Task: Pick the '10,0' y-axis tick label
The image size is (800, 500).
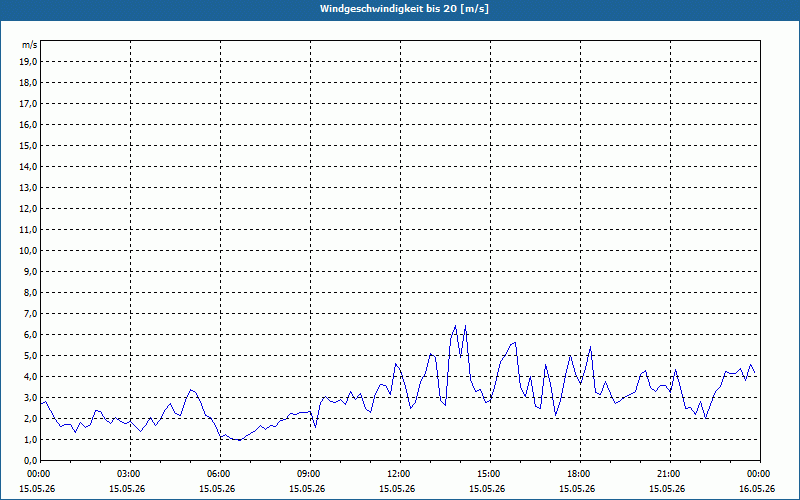Action: (x=28, y=251)
